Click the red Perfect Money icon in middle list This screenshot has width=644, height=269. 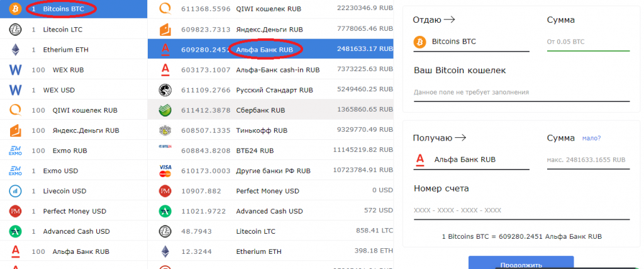[x=165, y=191]
